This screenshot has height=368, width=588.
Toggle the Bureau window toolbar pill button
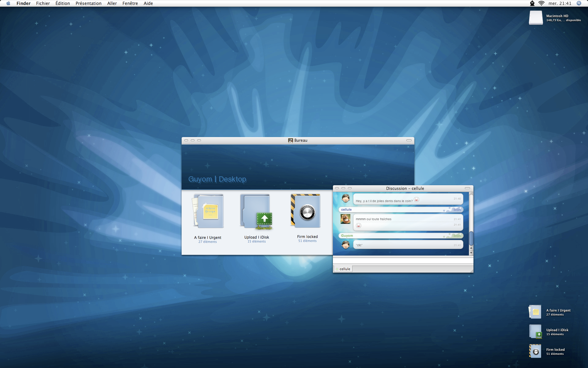tap(409, 140)
